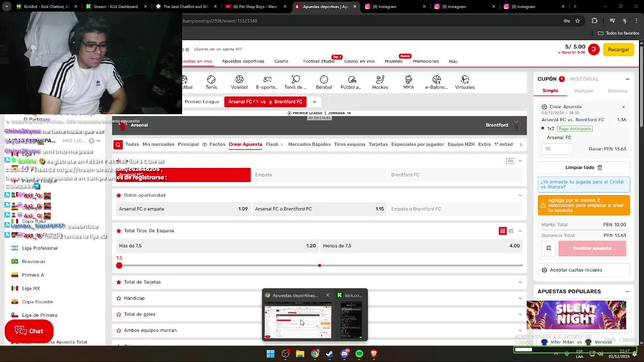The image size is (644, 362).
Task: Open the Historial tab
Action: 584,79
